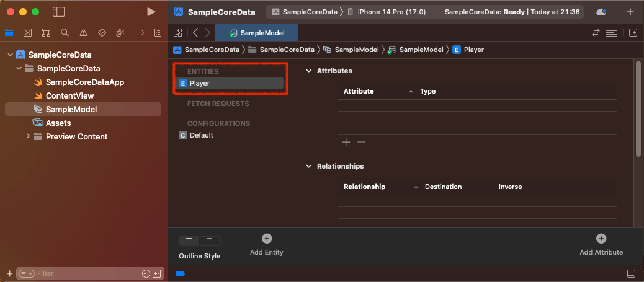Click SampleCoreData project in jump bar
This screenshot has width=644, height=282.
click(x=207, y=50)
